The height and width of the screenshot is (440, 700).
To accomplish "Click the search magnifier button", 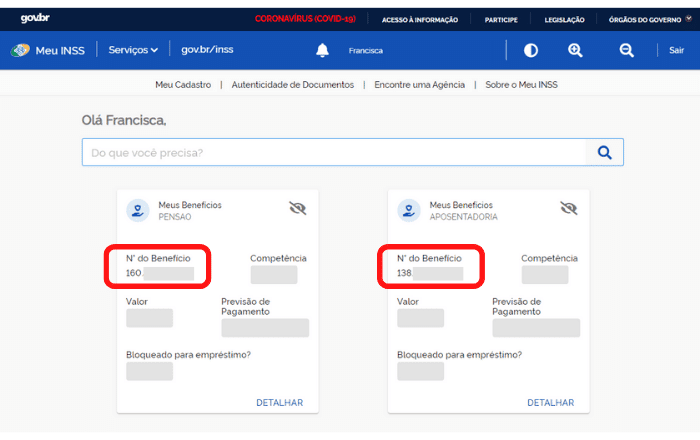I will (604, 152).
